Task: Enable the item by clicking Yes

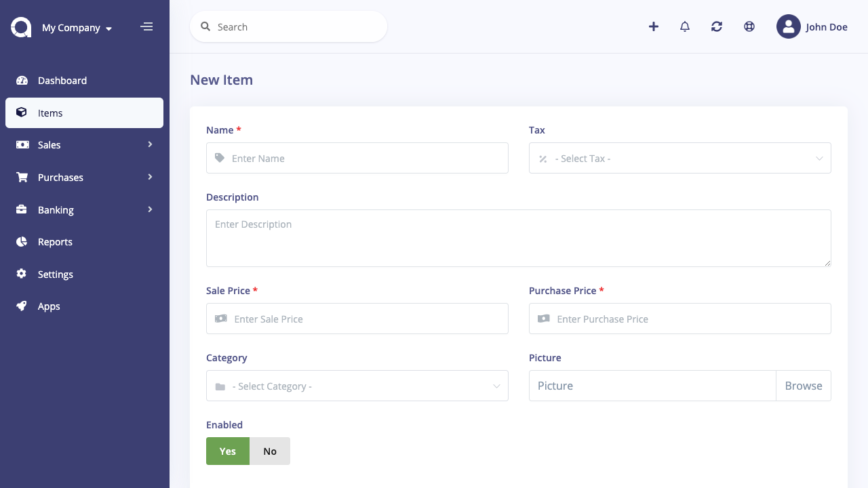Action: [x=227, y=451]
